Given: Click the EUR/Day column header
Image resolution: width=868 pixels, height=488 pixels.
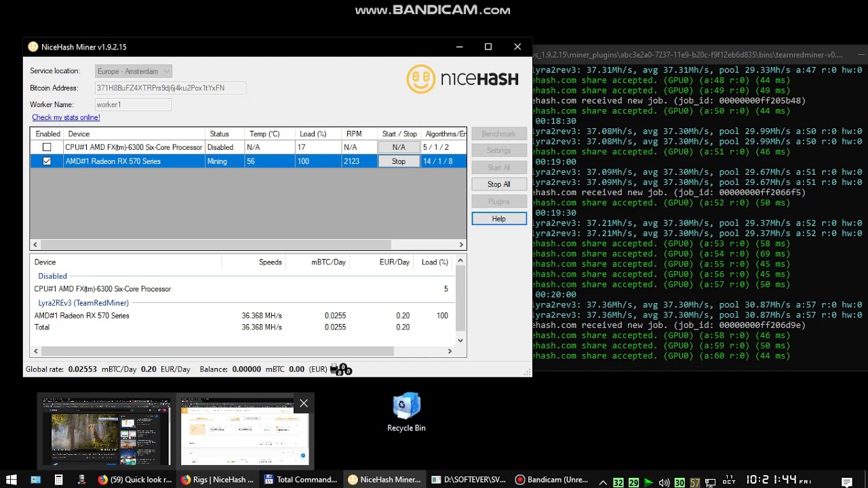Looking at the screenshot, I should coord(382,262).
